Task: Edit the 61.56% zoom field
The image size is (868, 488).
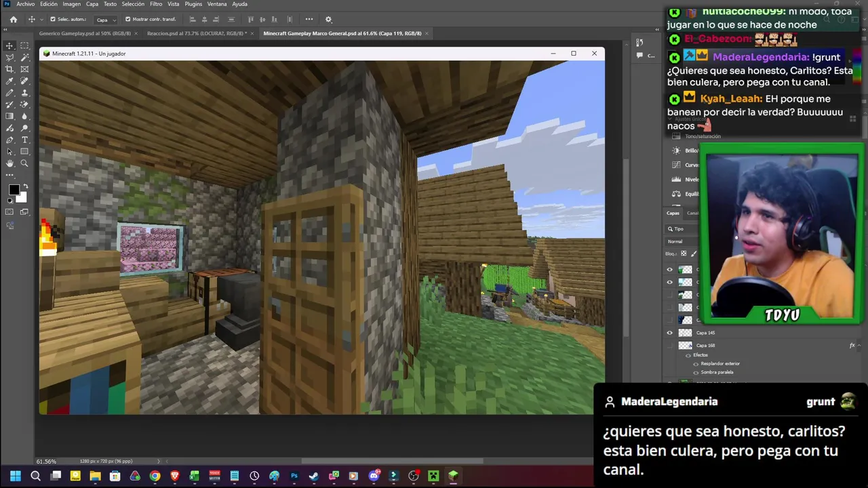Action: [x=46, y=462]
